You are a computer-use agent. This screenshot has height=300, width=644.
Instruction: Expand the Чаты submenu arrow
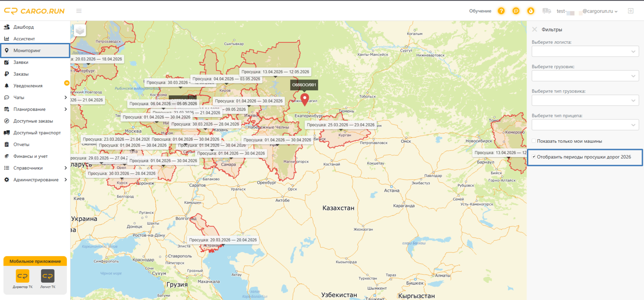pos(65,97)
